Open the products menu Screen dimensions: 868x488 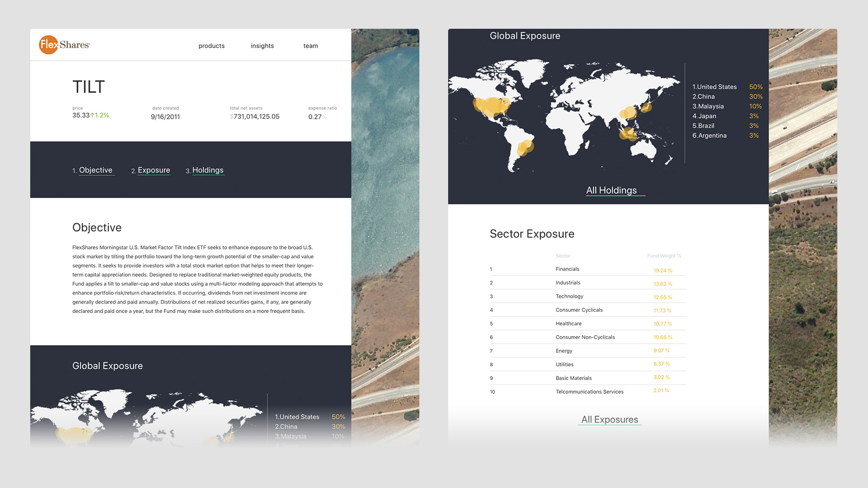tap(211, 46)
